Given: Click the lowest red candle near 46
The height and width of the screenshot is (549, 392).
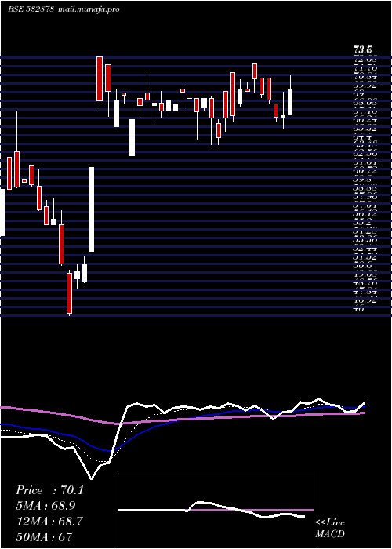Looking at the screenshot, I should [69, 293].
